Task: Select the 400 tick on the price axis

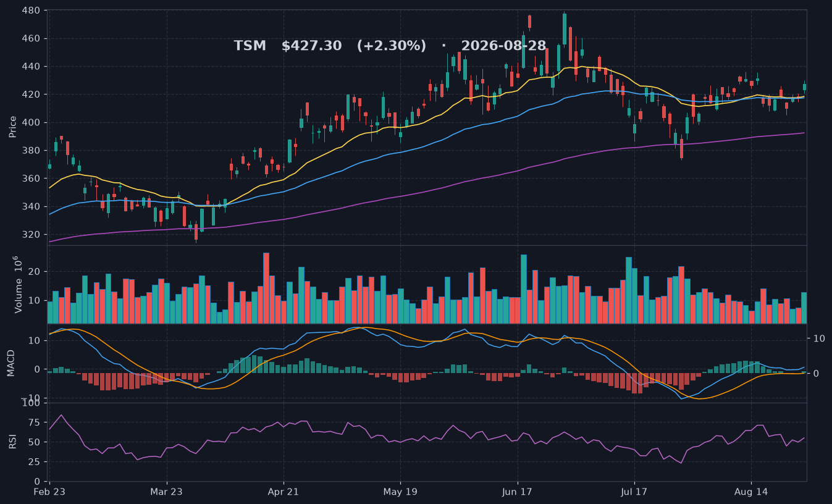Action: [31, 122]
